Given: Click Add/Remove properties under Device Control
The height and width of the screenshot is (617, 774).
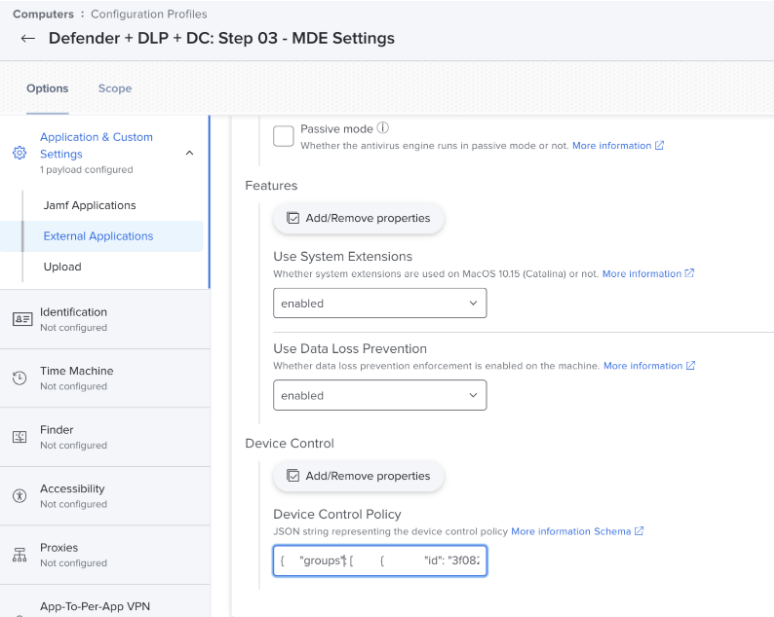Looking at the screenshot, I should [x=358, y=476].
